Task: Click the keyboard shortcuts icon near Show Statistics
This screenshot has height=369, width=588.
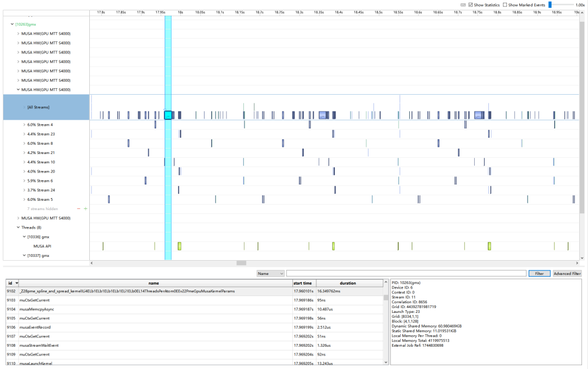Action: [x=463, y=5]
